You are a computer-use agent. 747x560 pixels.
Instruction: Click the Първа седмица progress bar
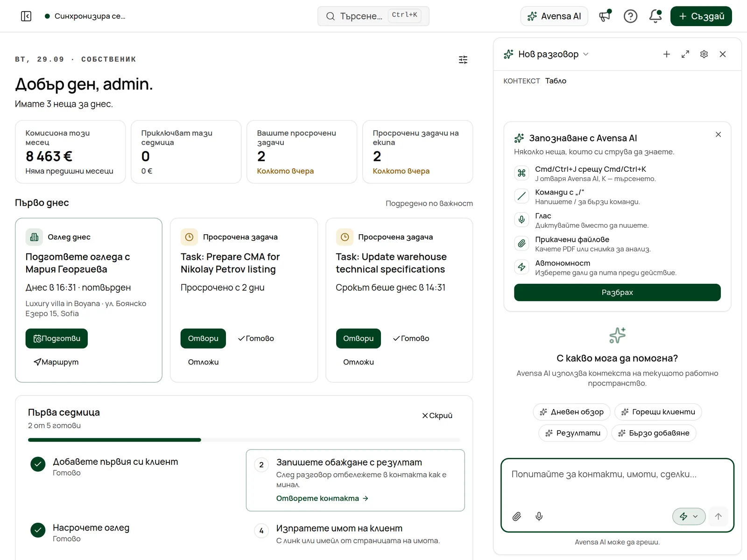(244, 440)
